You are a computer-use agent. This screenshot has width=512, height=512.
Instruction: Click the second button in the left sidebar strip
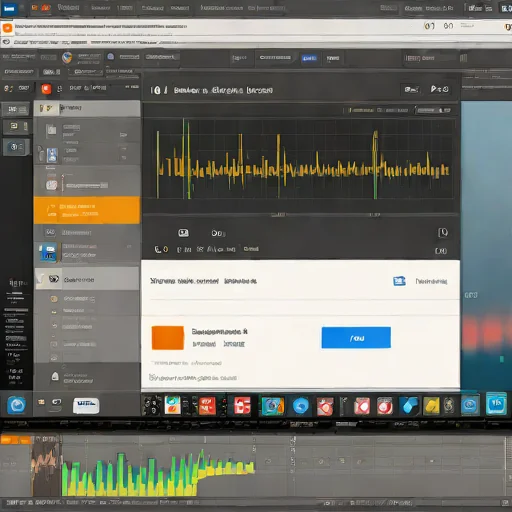tap(16, 127)
